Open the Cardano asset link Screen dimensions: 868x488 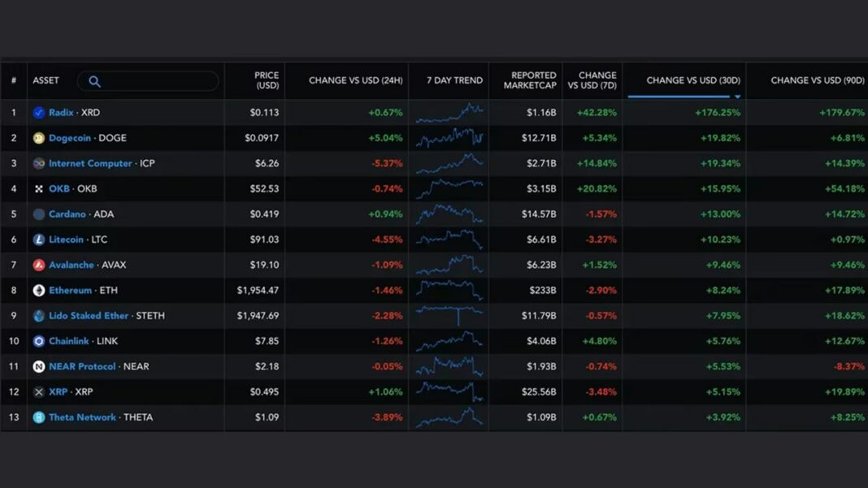pyautogui.click(x=67, y=214)
